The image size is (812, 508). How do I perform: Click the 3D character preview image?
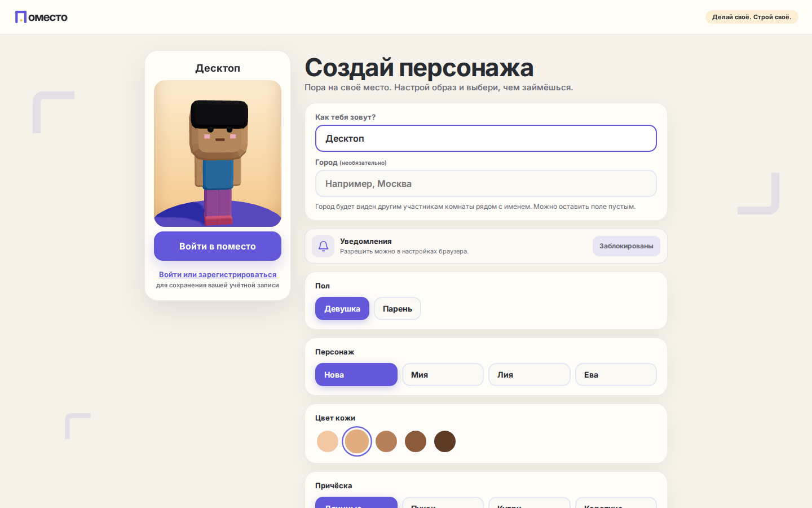click(218, 154)
